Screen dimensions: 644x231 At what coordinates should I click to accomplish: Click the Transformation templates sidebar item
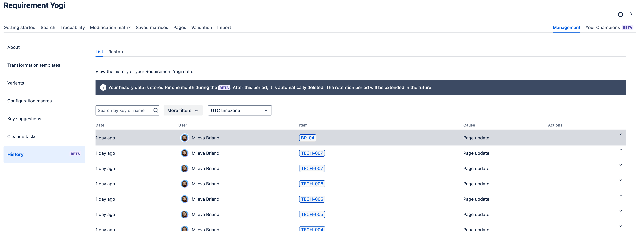(34, 64)
